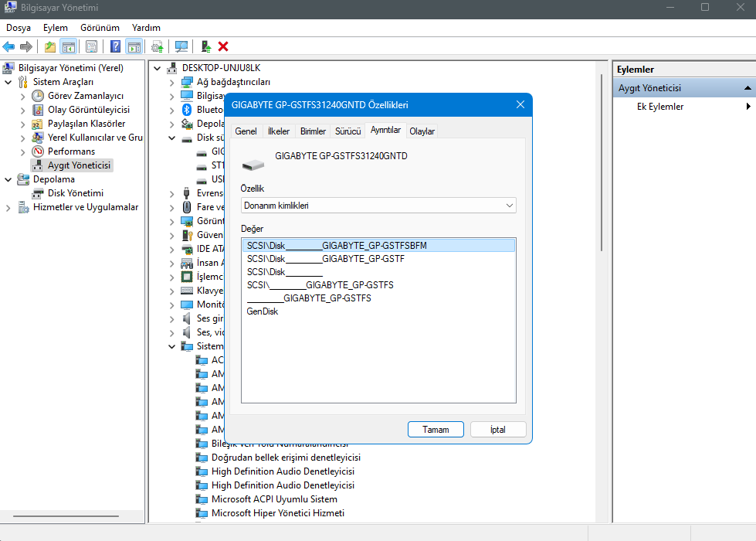Collapse the Disk sürücüleri category
Image resolution: width=756 pixels, height=541 pixels.
tap(171, 138)
